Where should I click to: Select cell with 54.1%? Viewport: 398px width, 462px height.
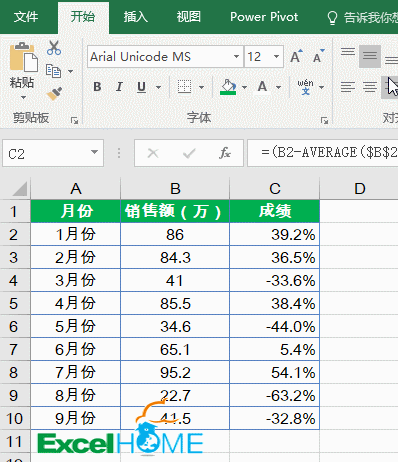[x=275, y=372]
